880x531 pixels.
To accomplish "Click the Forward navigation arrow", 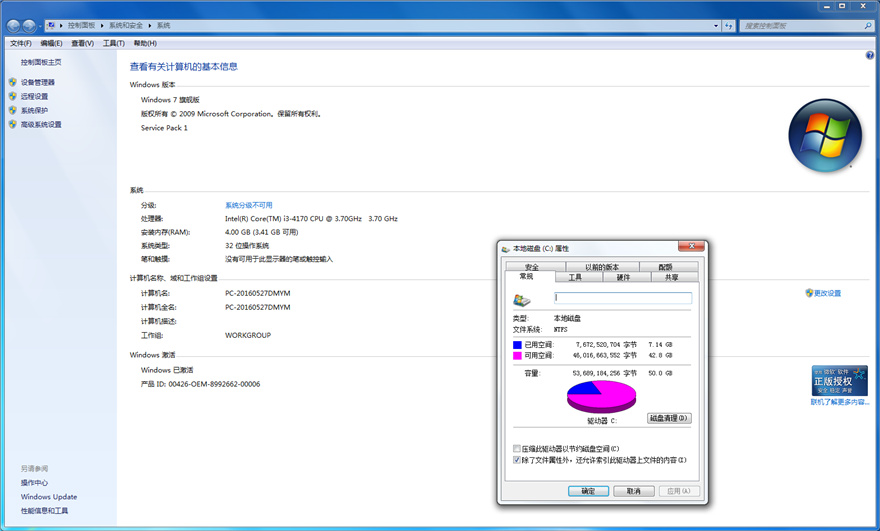I will point(29,26).
